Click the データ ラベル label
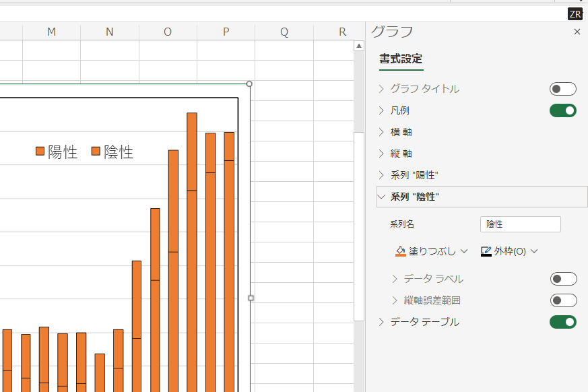 (434, 279)
